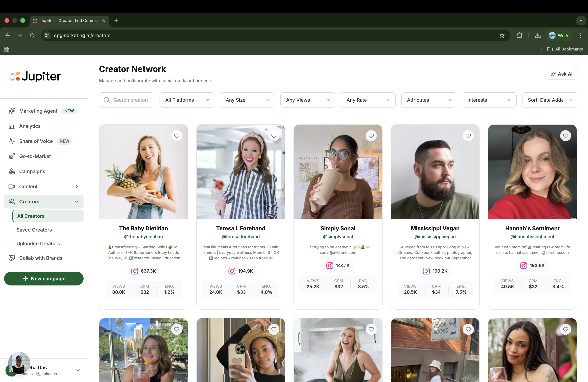Click the Collab with Brands handshake icon

[12, 258]
